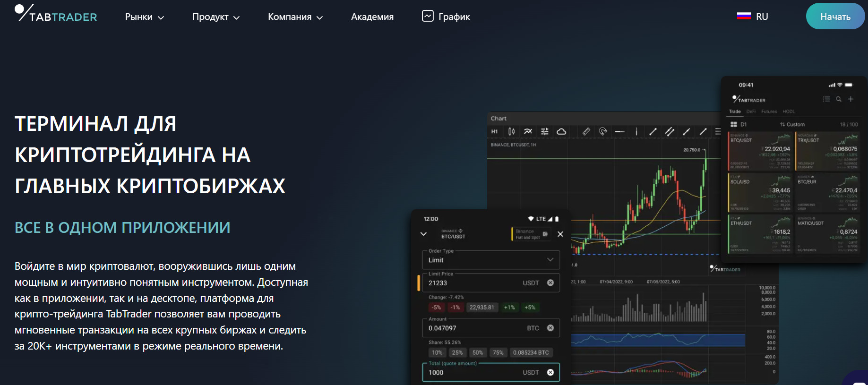
Task: Click the 0.085234 BTC max chip
Action: tap(531, 352)
